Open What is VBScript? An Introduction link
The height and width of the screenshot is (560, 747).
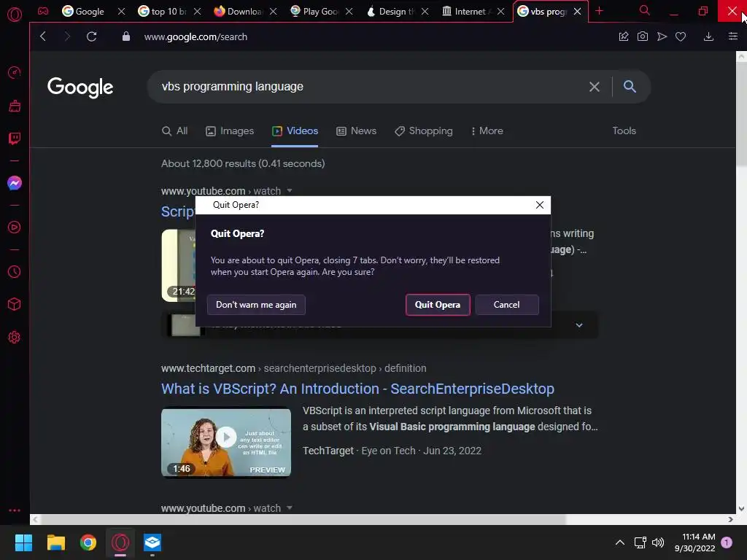(x=357, y=389)
